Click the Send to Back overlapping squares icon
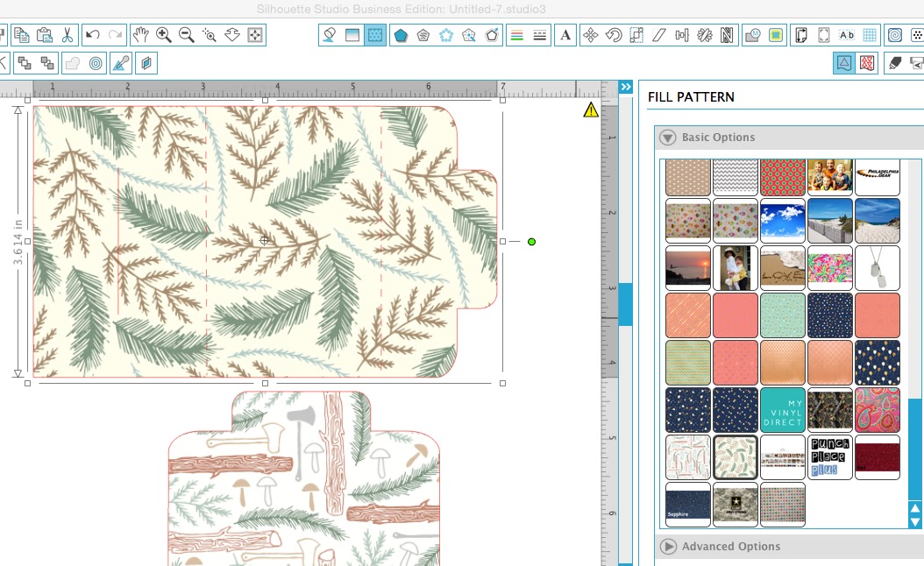Screen dimensions: 924x566 pos(47,63)
